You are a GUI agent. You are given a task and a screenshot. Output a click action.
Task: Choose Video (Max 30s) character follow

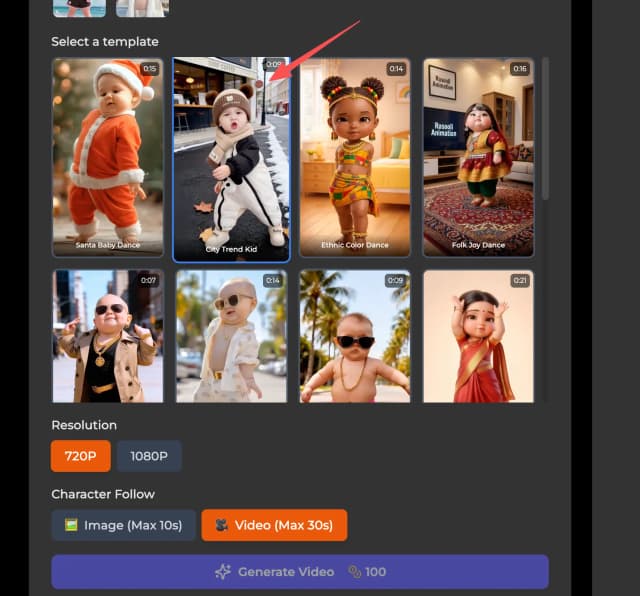coord(274,525)
